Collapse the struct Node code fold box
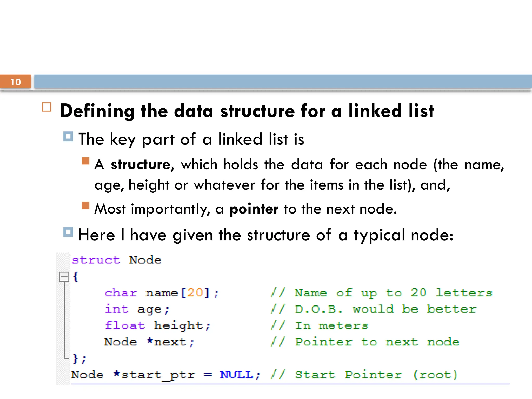This screenshot has width=532, height=399. tap(64, 277)
